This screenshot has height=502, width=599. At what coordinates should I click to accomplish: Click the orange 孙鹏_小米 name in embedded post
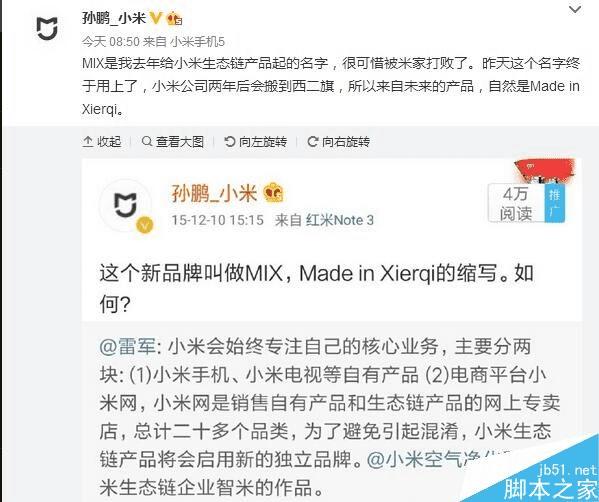(214, 193)
